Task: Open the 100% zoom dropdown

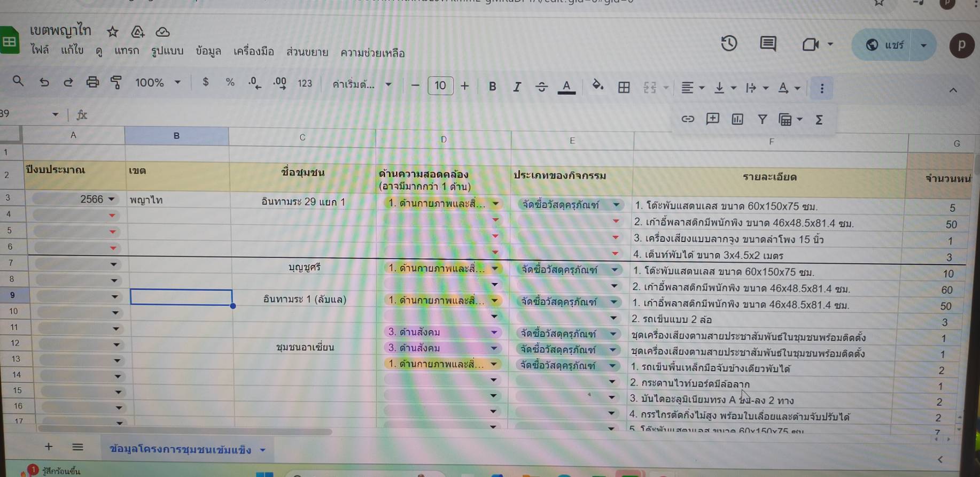Action: point(158,83)
